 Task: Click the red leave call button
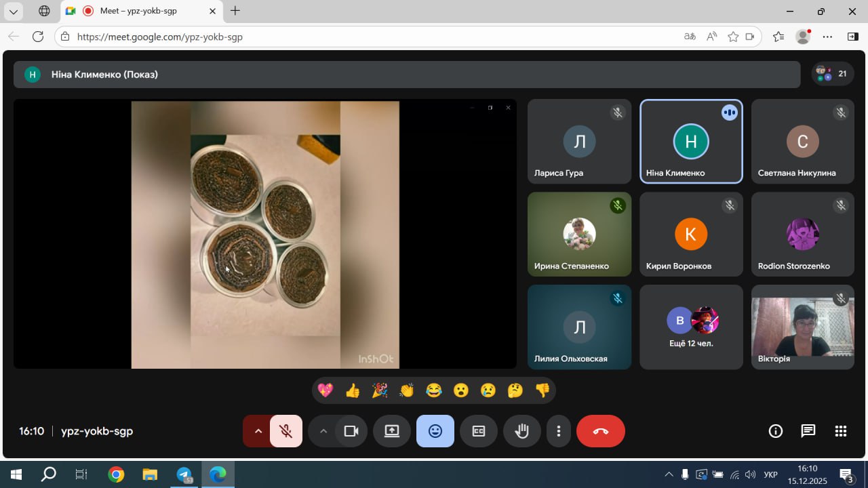[x=600, y=431]
